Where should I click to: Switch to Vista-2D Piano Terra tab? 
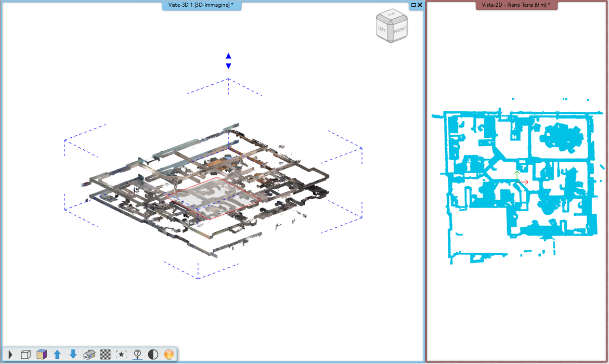[x=516, y=5]
